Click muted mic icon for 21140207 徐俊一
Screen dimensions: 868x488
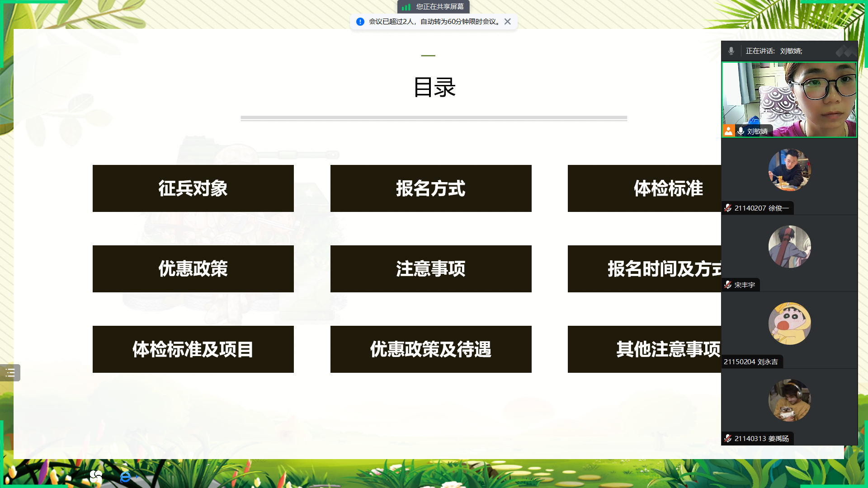[x=728, y=208]
